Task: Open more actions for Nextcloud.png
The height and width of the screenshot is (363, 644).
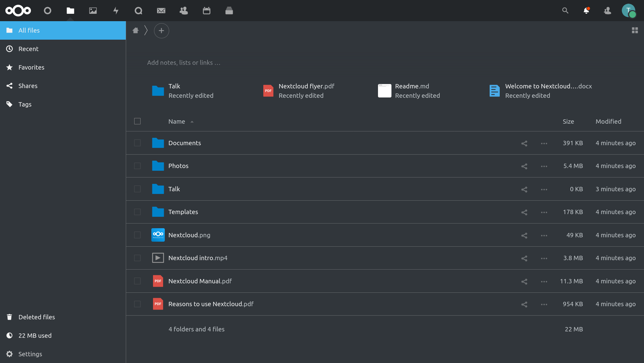Action: coord(544,235)
